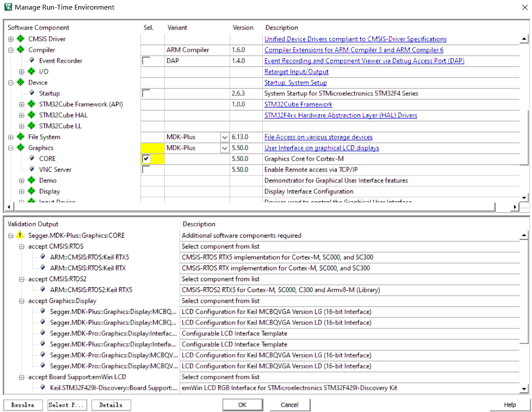Expand the I/O tree node
This screenshot has height=412, width=532.
pos(22,72)
